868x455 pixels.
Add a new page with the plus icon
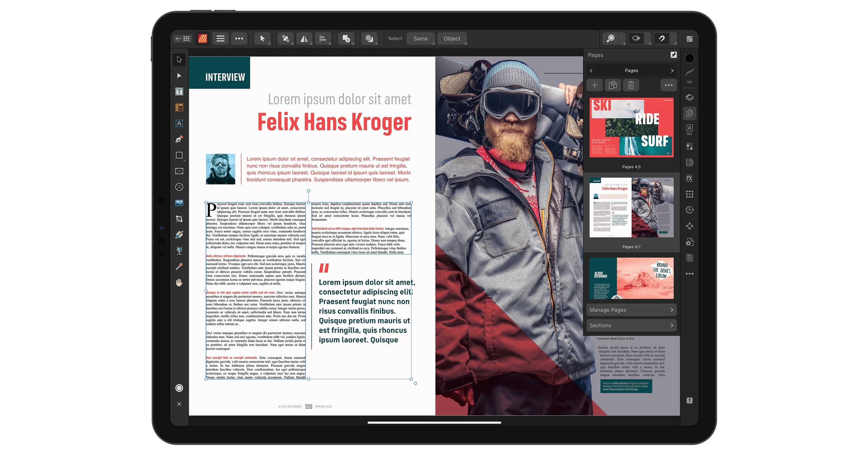[x=595, y=85]
